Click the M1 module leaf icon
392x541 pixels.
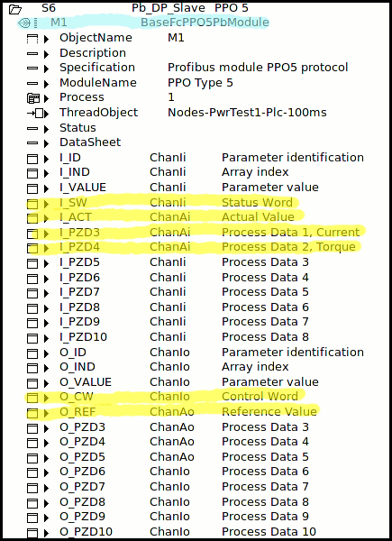(x=24, y=23)
